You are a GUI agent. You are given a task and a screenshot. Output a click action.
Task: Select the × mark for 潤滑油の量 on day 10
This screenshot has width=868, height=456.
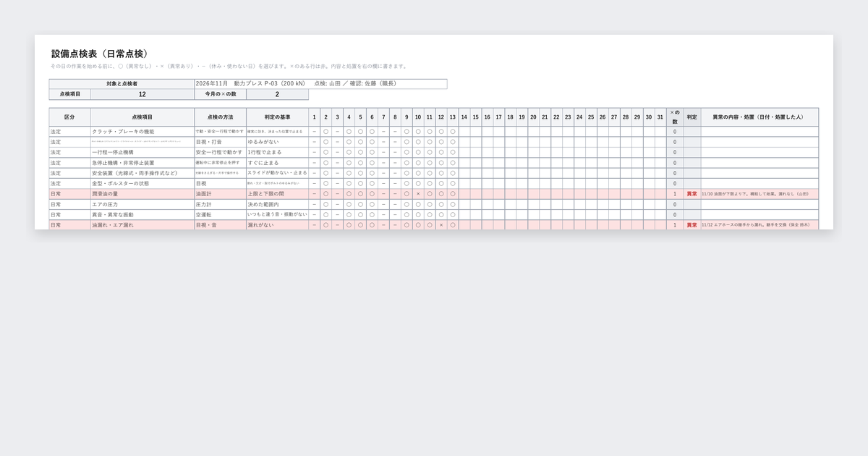418,194
